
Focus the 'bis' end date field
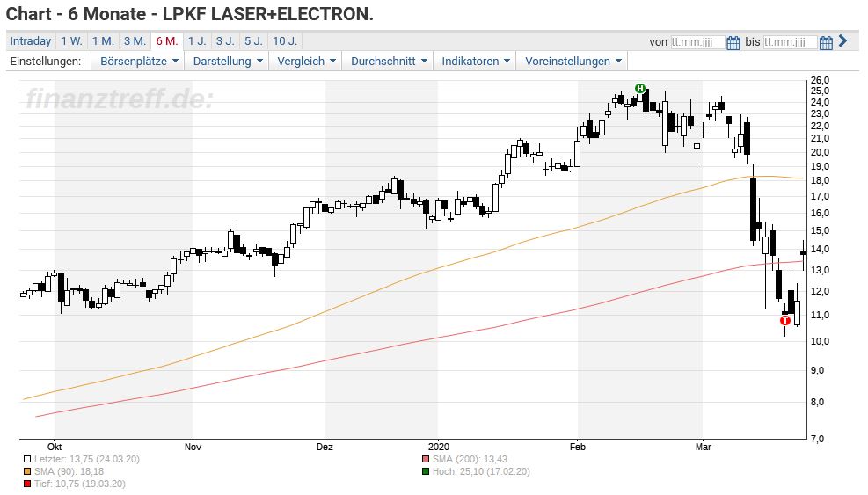point(790,42)
